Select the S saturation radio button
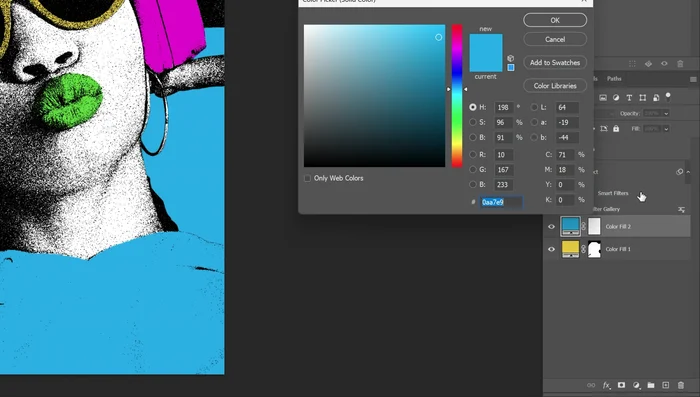Screen dimensions: 700x397 473,122
